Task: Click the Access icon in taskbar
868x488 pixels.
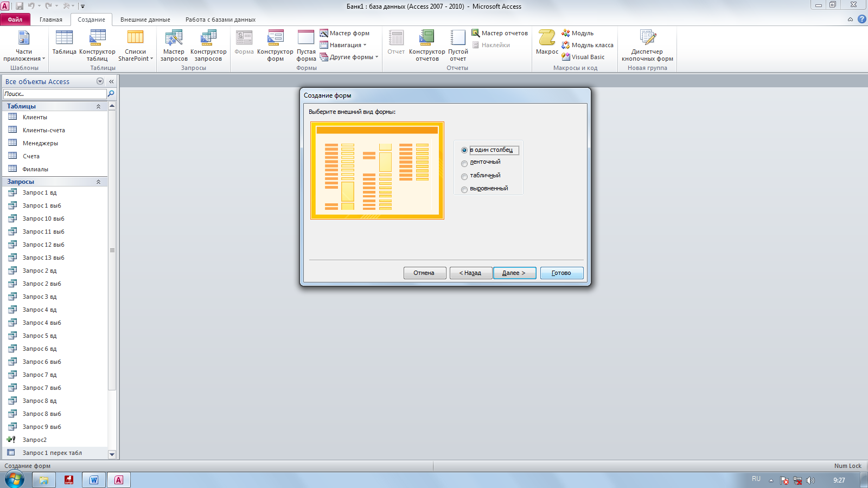Action: [119, 480]
